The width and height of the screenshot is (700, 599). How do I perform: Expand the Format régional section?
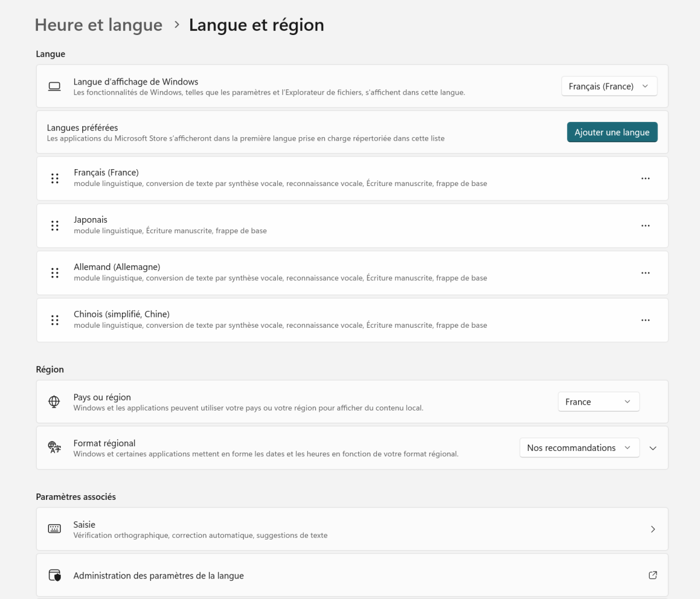click(x=653, y=449)
